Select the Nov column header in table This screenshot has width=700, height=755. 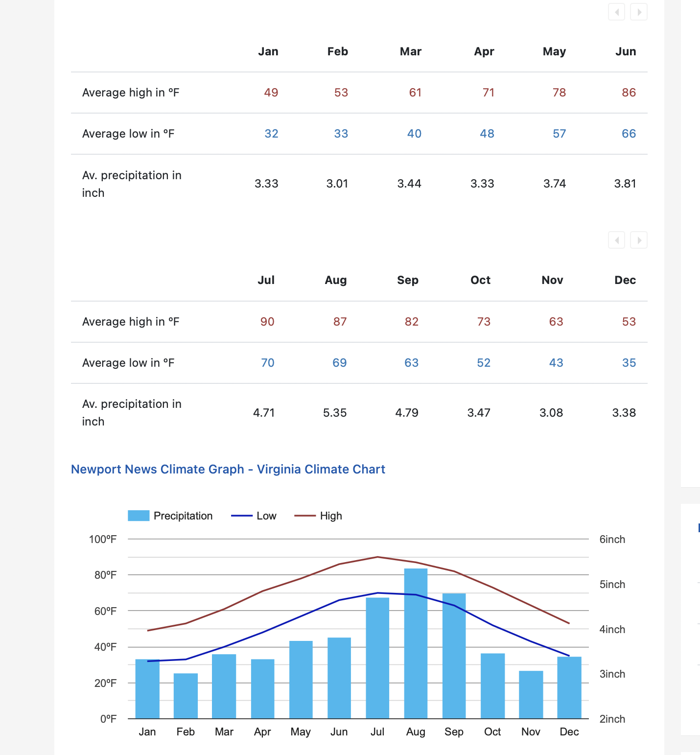tap(552, 280)
